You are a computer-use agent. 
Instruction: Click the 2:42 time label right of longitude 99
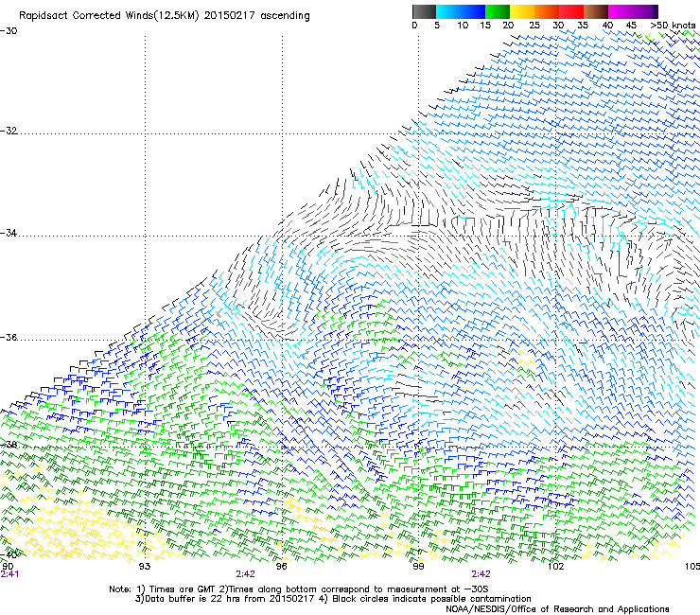coord(481,574)
